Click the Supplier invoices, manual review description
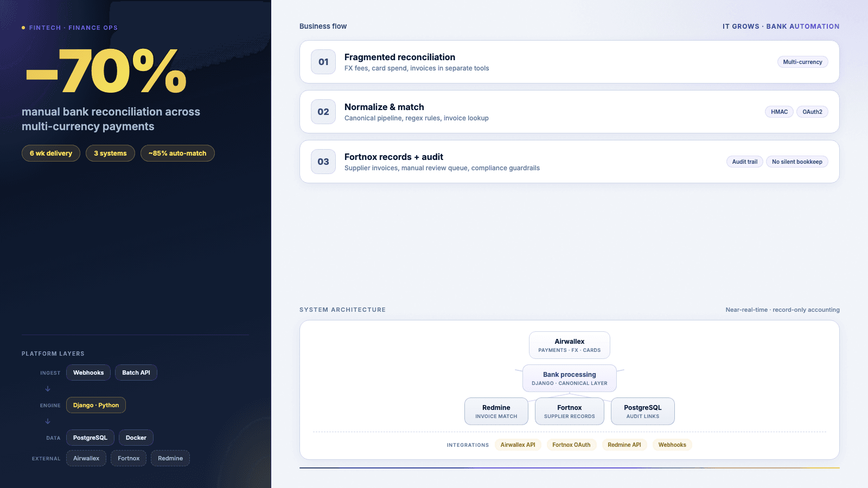Image resolution: width=868 pixels, height=488 pixels. point(442,168)
